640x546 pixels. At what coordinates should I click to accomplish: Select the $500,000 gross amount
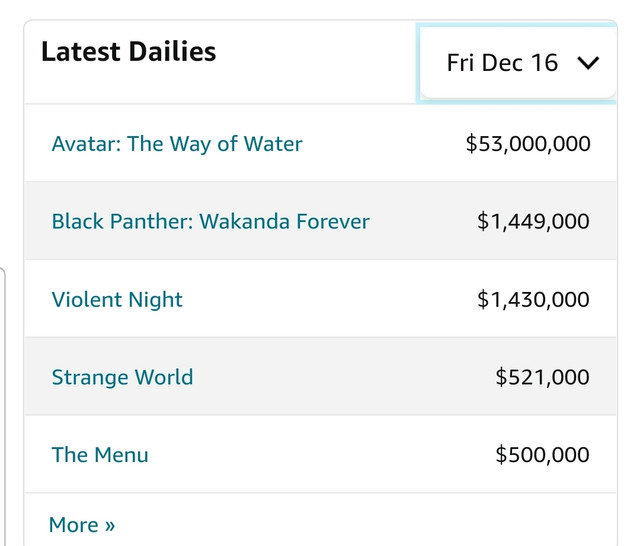pos(542,455)
